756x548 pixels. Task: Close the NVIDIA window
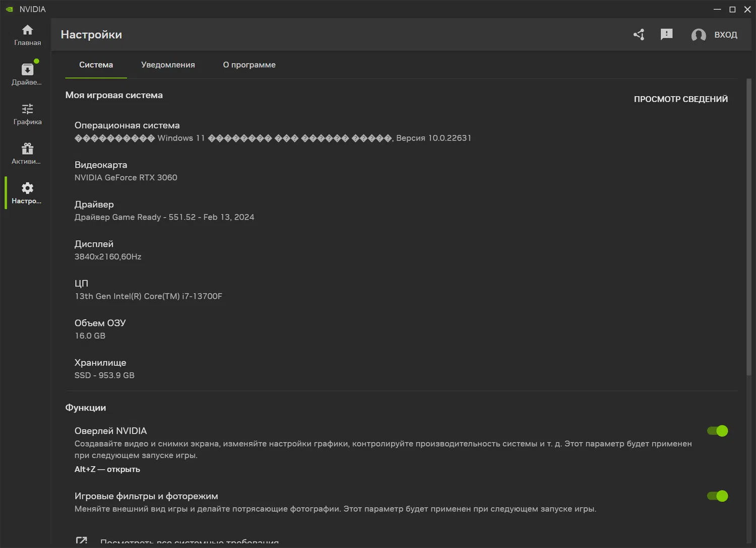pos(747,9)
